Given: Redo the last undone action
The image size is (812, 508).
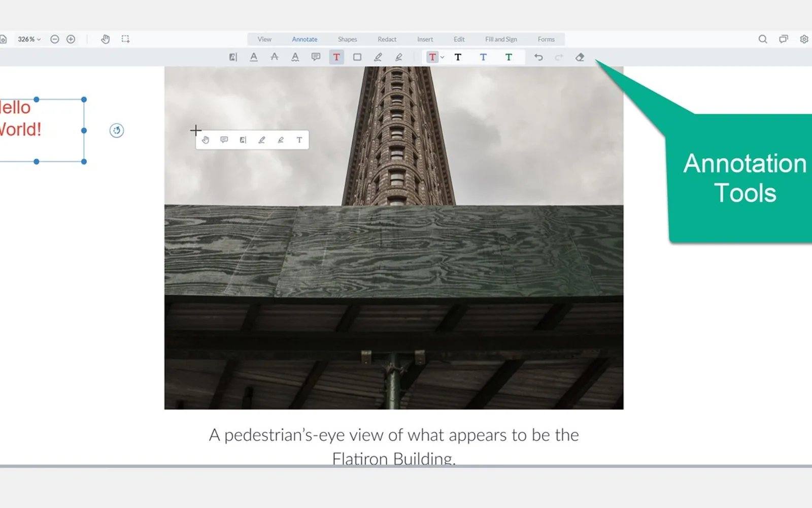Looking at the screenshot, I should (559, 57).
